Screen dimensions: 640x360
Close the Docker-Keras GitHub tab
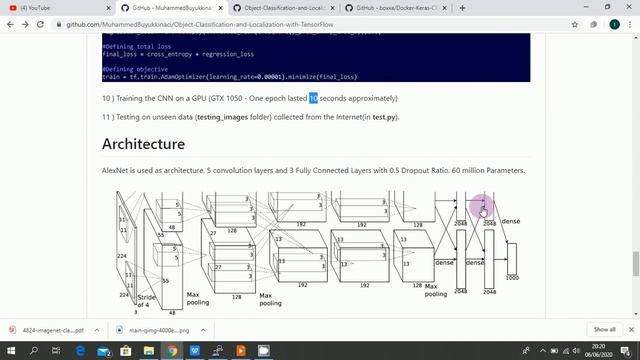coord(444,8)
